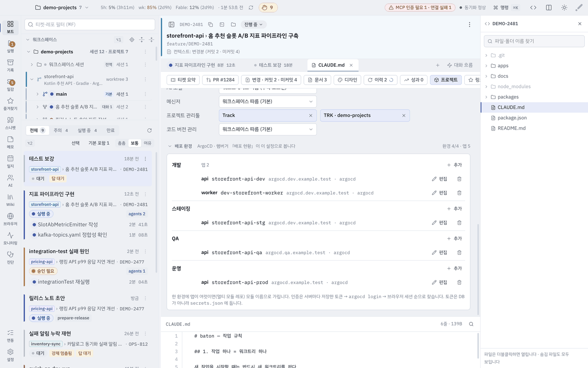Switch to the 테스트 보강 tab
This screenshot has height=368, width=588.
pos(273,65)
